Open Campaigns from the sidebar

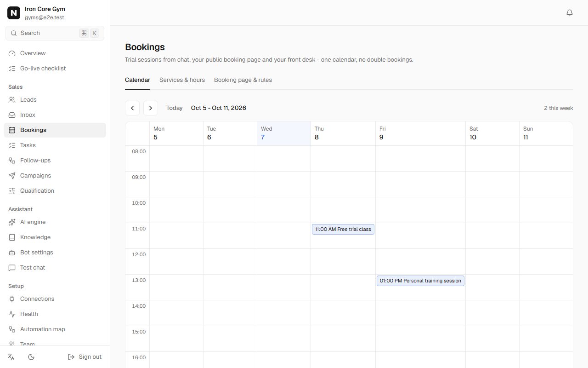pos(55,176)
